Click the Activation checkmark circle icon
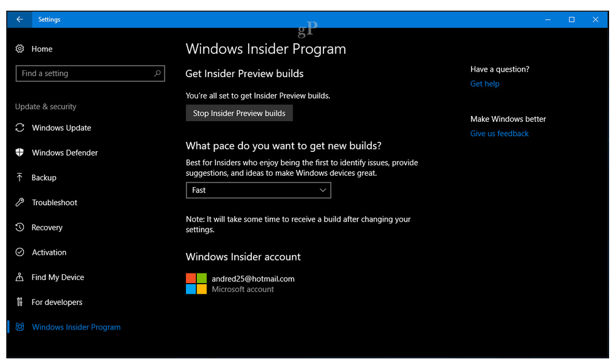The height and width of the screenshot is (364, 616). click(x=19, y=252)
